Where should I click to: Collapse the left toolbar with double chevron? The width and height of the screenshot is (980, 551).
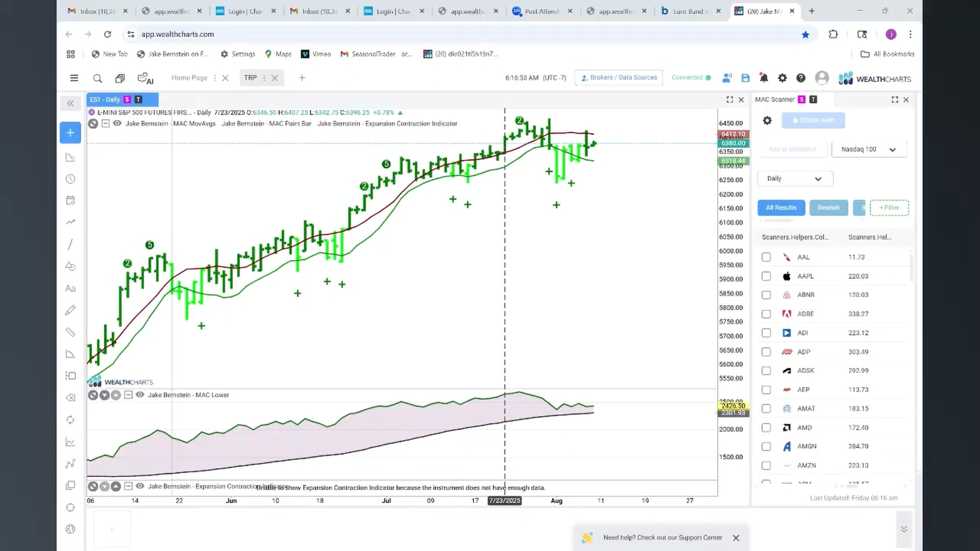(x=70, y=104)
